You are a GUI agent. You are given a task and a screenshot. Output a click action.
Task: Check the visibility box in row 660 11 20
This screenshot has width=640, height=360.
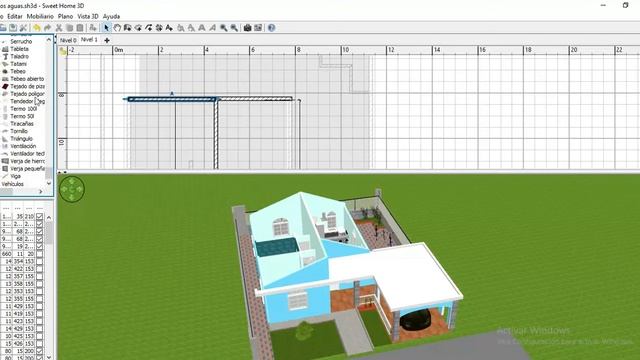(40, 254)
